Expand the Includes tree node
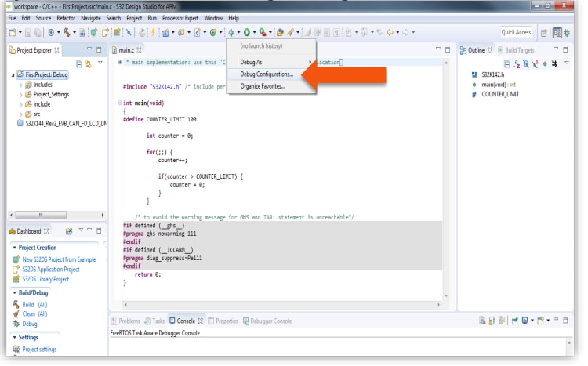This screenshot has height=366, width=588. point(20,84)
